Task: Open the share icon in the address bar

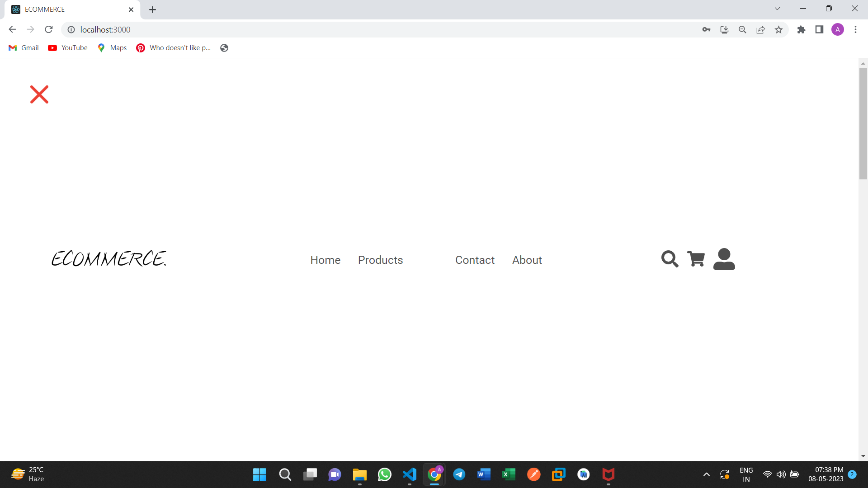Action: click(761, 29)
